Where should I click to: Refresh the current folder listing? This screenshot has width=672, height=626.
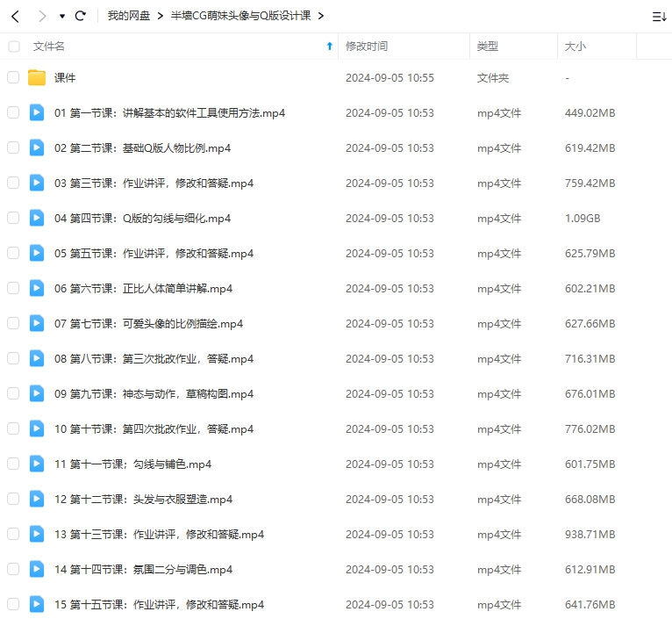click(81, 16)
